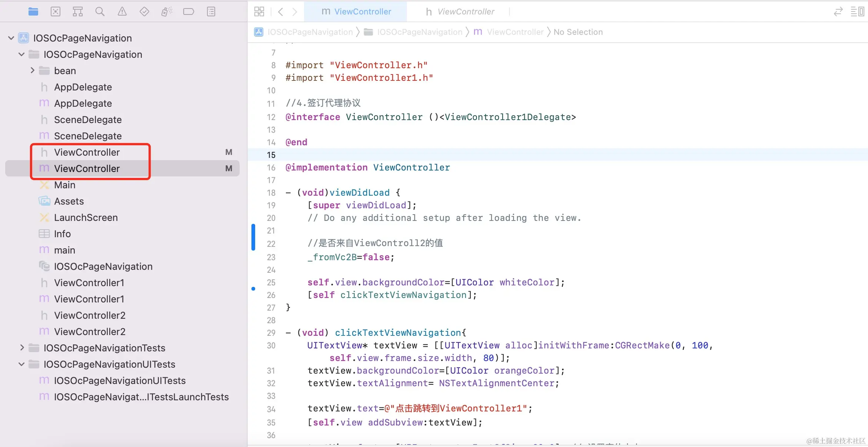The image size is (868, 447).
Task: Click the No Selection breadcrumb
Action: [x=578, y=32]
